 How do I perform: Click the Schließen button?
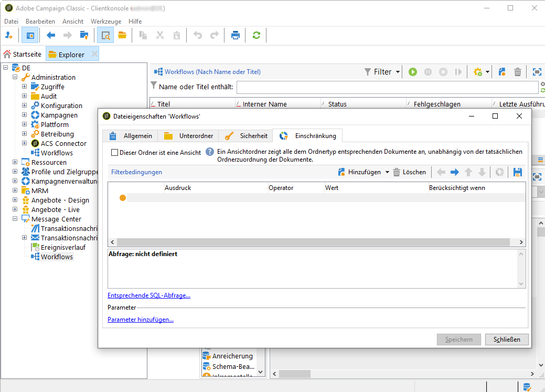(507, 340)
